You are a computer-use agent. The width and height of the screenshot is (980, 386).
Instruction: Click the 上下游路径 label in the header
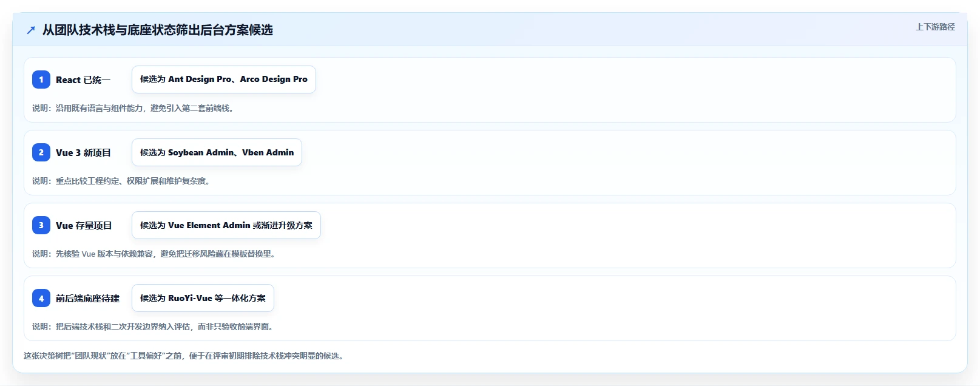point(935,27)
